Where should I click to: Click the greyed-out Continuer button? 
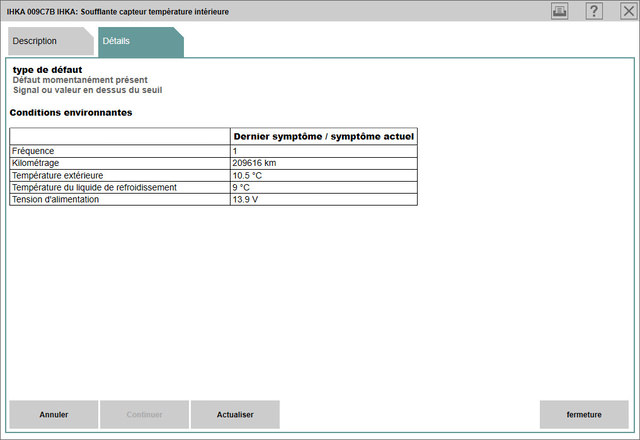click(x=144, y=414)
